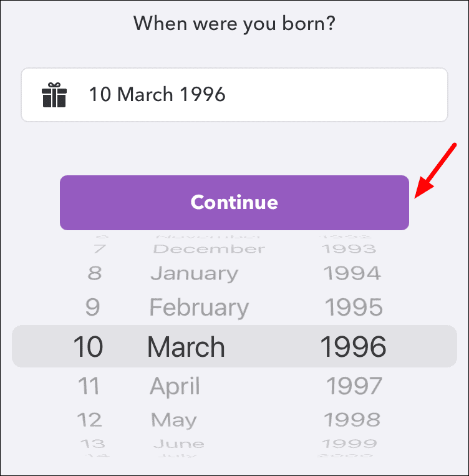Pick year 1994 in year wheel
The image size is (469, 476).
click(352, 273)
